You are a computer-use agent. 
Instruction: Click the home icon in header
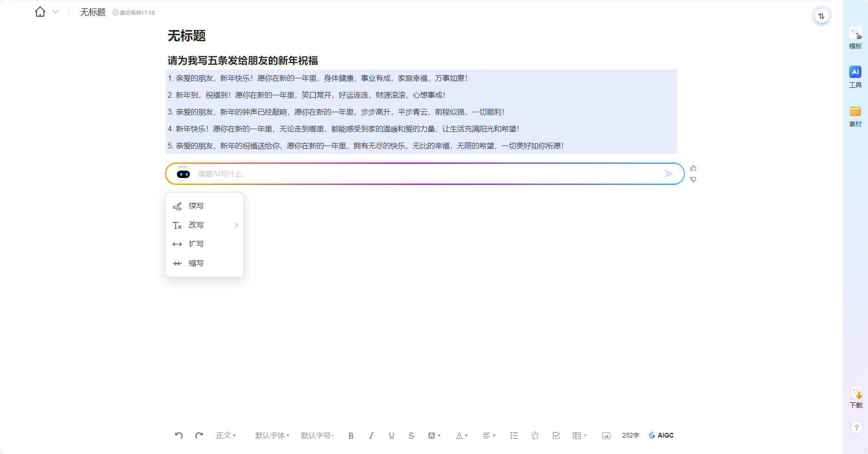coord(40,12)
